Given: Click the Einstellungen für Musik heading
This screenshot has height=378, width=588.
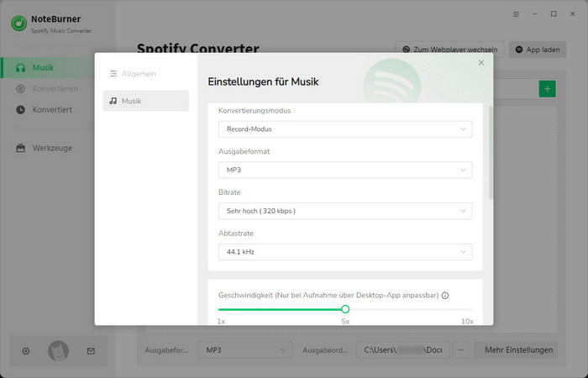Looking at the screenshot, I should pyautogui.click(x=263, y=81).
